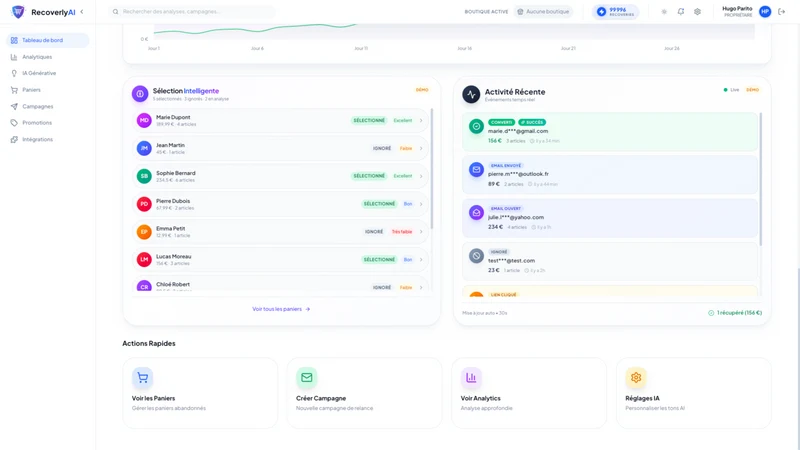Focus the search field for analyses and campaigns
This screenshot has height=450, width=800.
(192, 12)
